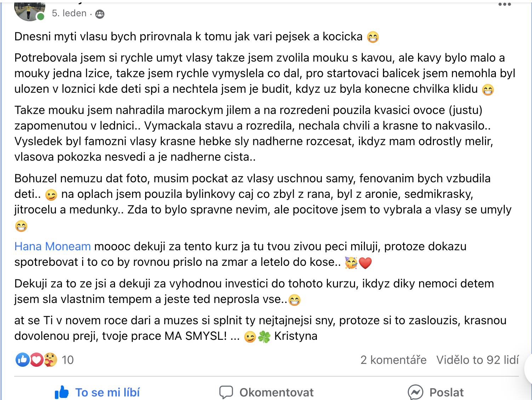Screen dimensions: 532x400
Task: Click the blue thumbs-up reaction icon
Action: click(22, 360)
